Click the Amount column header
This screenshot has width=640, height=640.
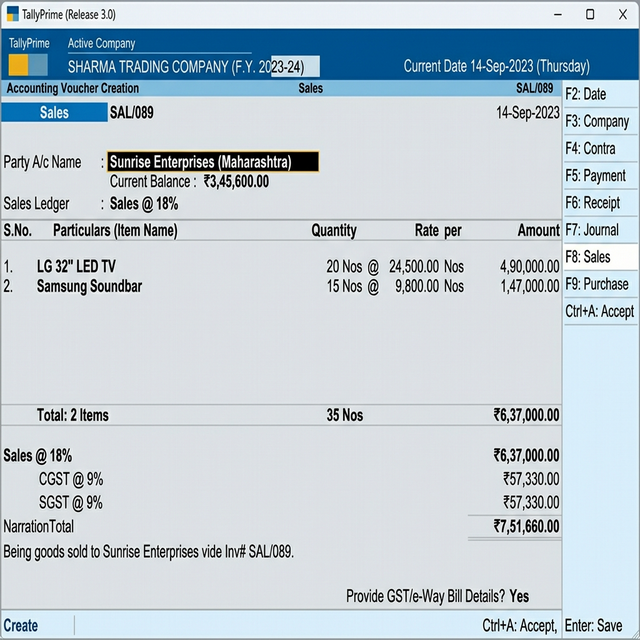(x=539, y=231)
